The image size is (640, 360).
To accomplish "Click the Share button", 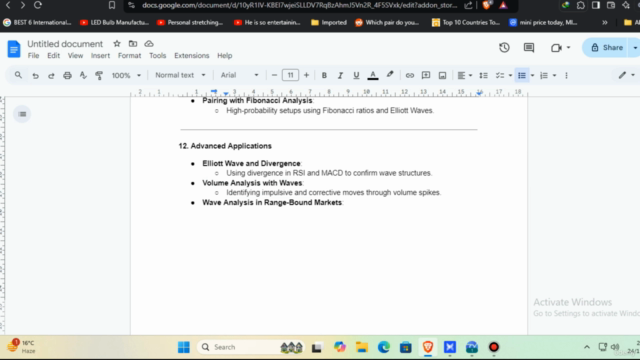I will click(607, 48).
